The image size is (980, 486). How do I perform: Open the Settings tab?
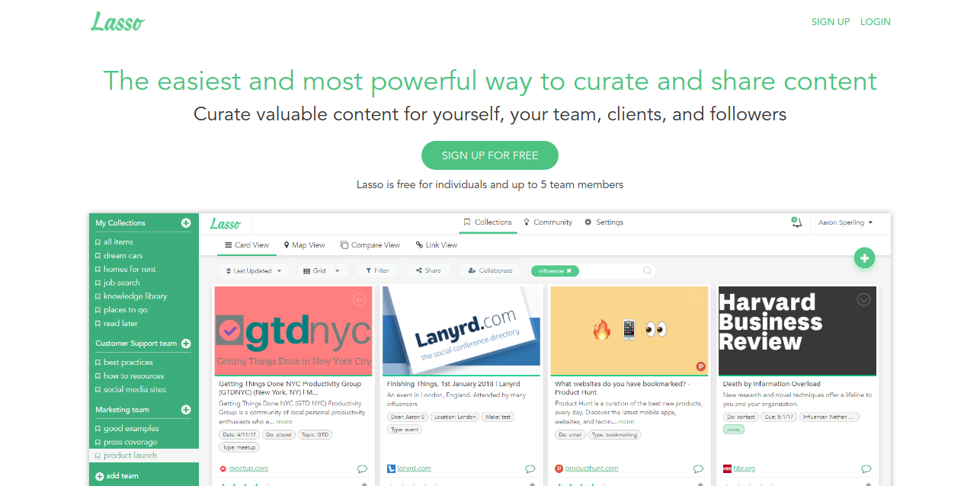pos(604,222)
